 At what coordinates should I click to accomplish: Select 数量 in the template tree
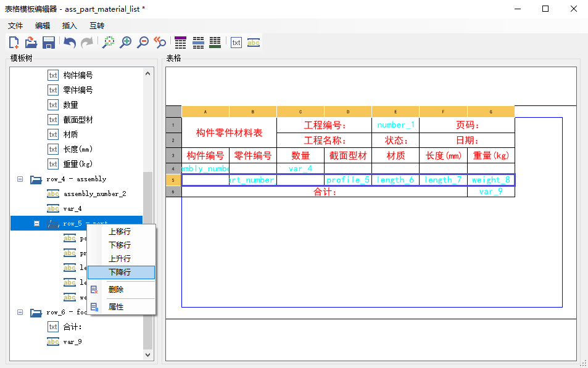click(70, 105)
